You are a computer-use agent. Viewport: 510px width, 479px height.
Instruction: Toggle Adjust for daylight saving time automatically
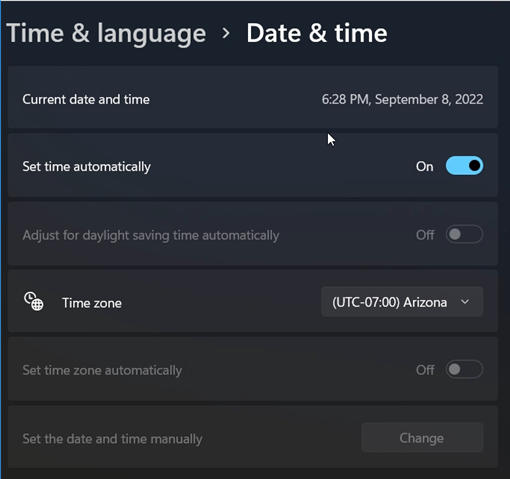(x=464, y=234)
